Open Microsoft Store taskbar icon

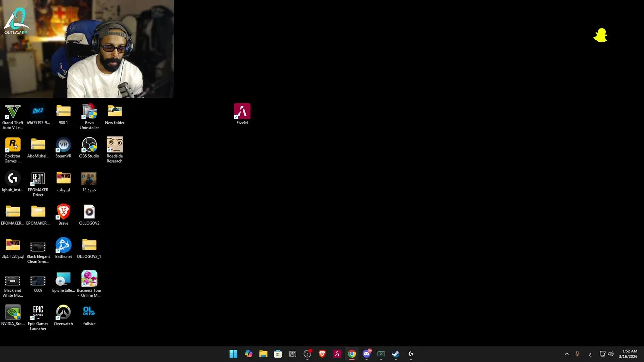coord(278,354)
